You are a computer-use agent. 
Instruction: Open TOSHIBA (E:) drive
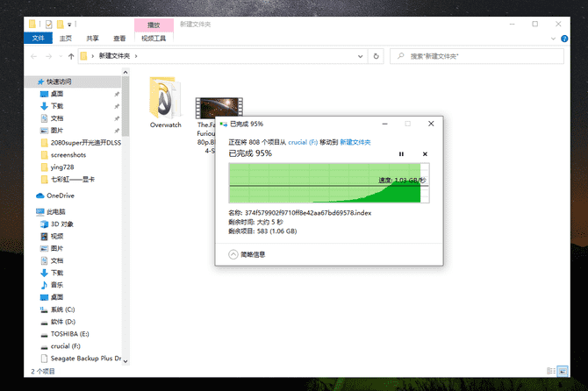point(70,334)
